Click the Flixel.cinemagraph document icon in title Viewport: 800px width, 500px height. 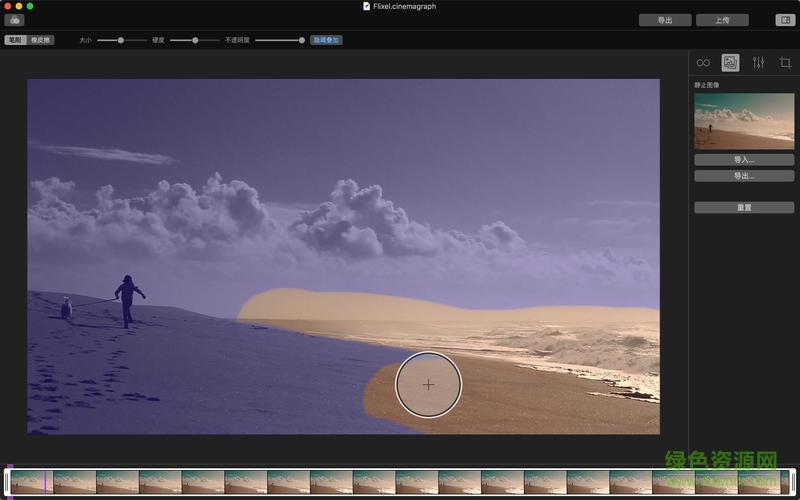(x=366, y=6)
